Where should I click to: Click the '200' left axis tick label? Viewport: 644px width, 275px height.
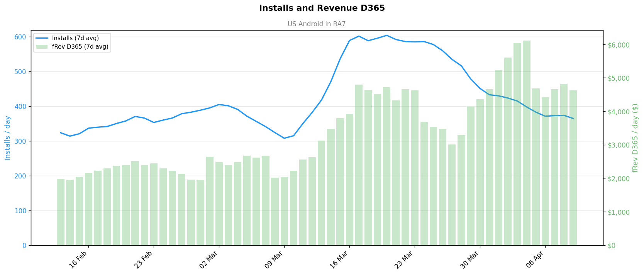[x=21, y=176]
